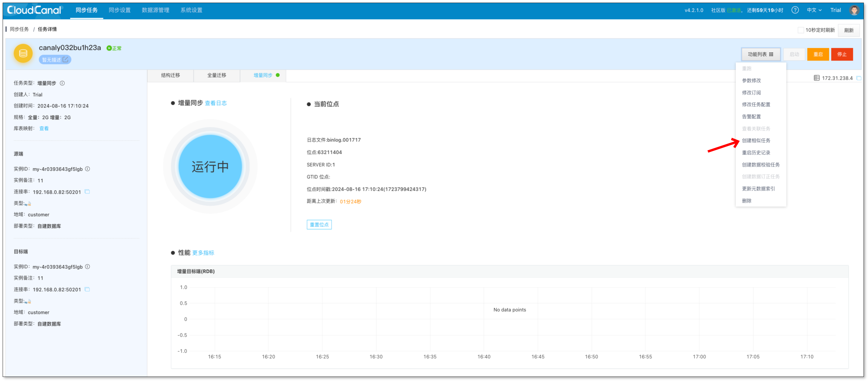Open the CloudCanal logo
The width and height of the screenshot is (868, 381).
(34, 10)
